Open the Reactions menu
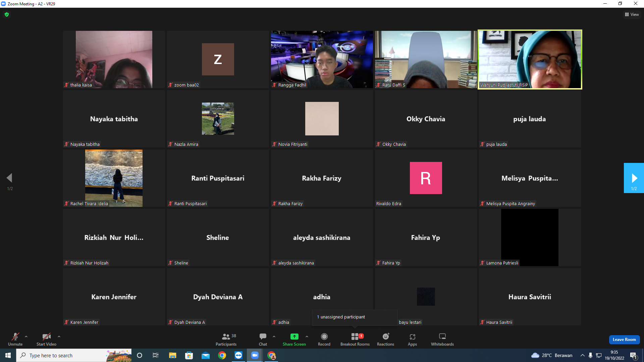The width and height of the screenshot is (644, 362). pos(386,339)
